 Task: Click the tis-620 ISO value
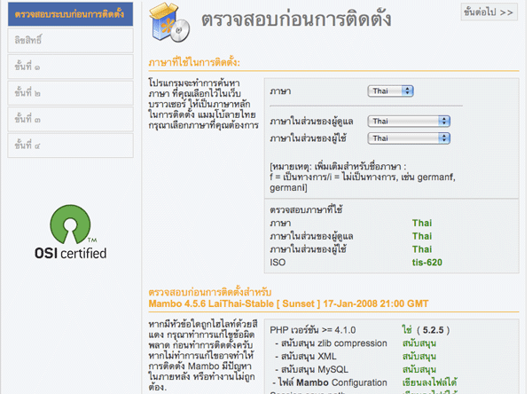coord(426,262)
